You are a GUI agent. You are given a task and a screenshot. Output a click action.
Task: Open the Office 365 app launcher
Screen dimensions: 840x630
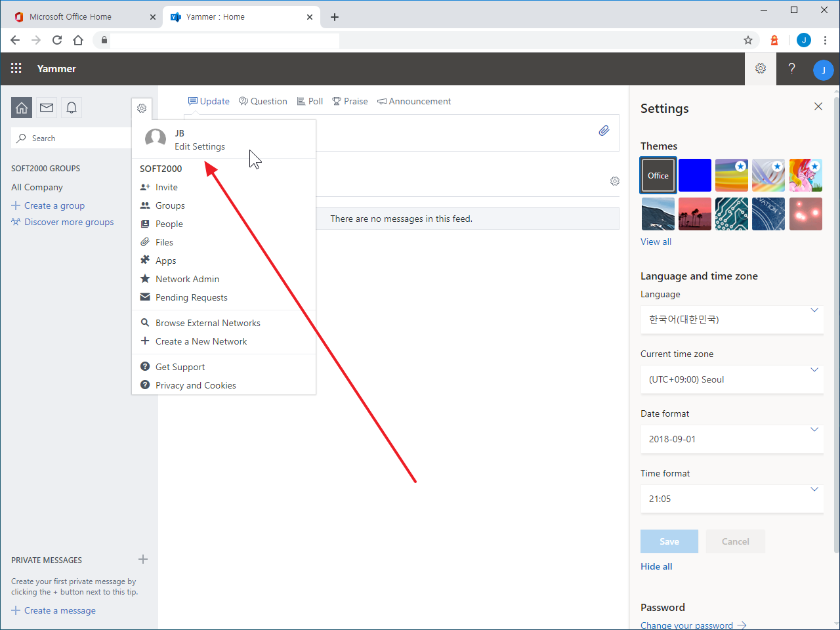tap(16, 68)
